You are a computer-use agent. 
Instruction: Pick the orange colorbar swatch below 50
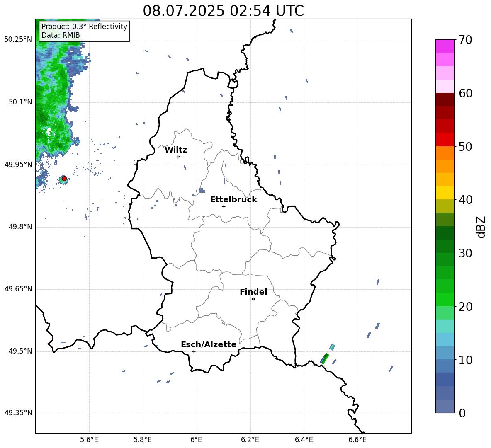click(x=445, y=153)
